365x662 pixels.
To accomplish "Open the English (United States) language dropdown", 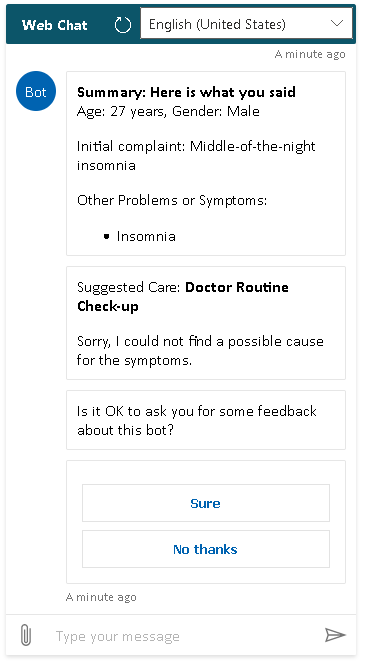I will [246, 24].
